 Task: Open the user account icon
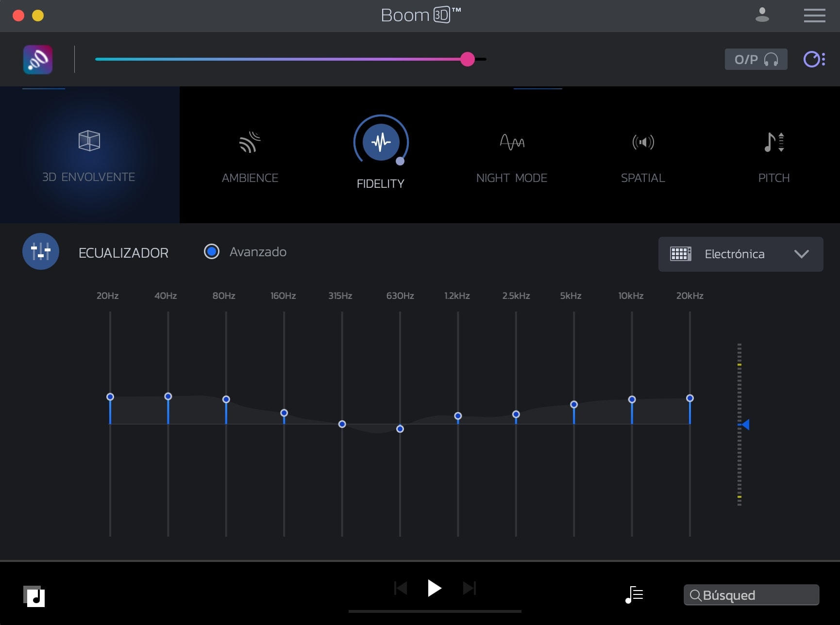click(x=762, y=15)
